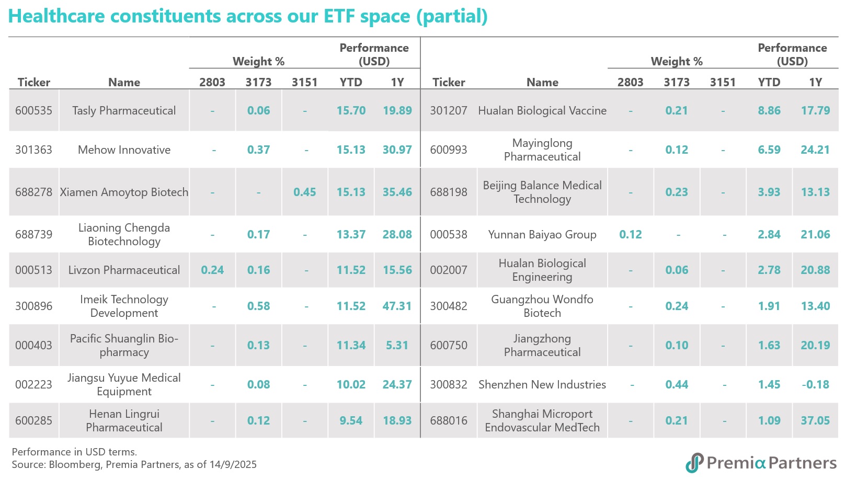Select Livzon Pharmaceutical 2803 weight 0.24

(x=212, y=270)
